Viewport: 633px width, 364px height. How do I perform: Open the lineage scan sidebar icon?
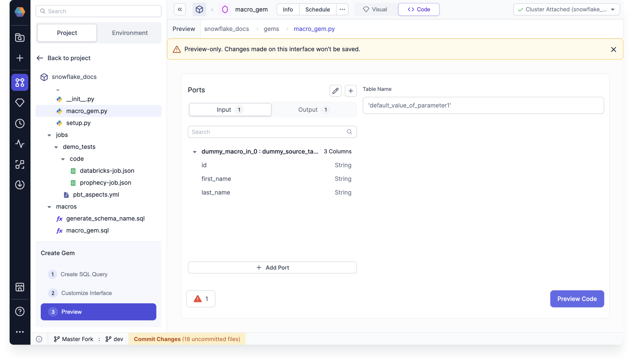click(20, 164)
